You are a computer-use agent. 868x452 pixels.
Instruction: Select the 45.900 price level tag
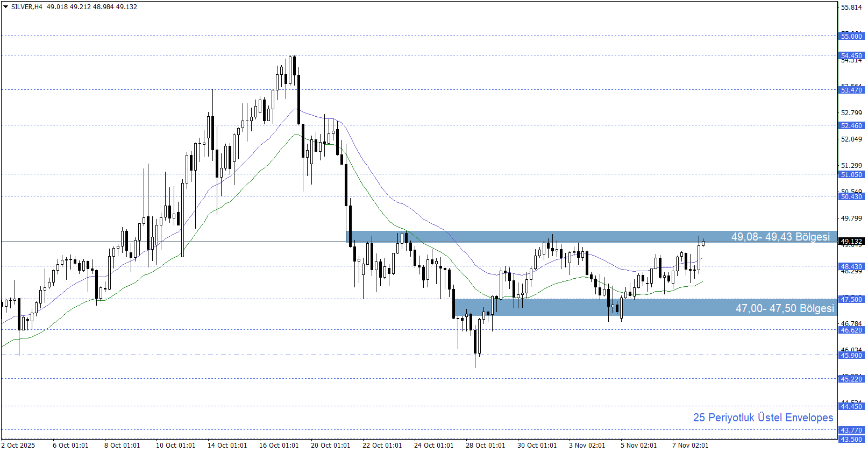(851, 355)
